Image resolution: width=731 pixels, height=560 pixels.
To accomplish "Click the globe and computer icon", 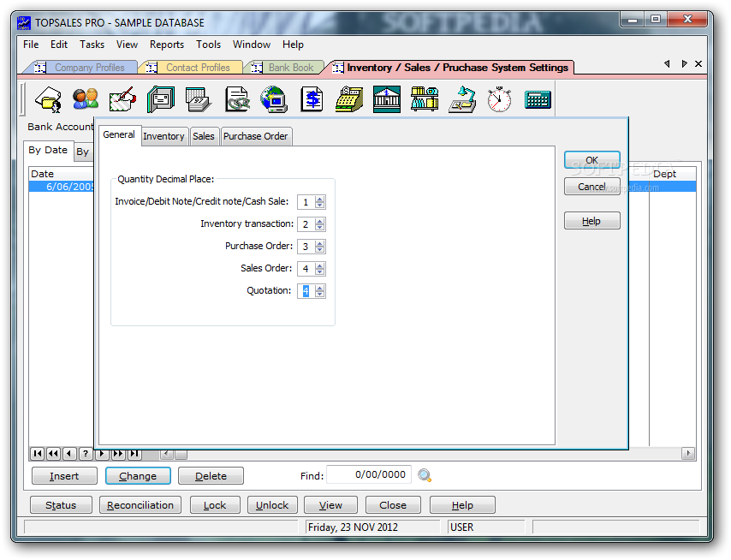I will coord(274,99).
